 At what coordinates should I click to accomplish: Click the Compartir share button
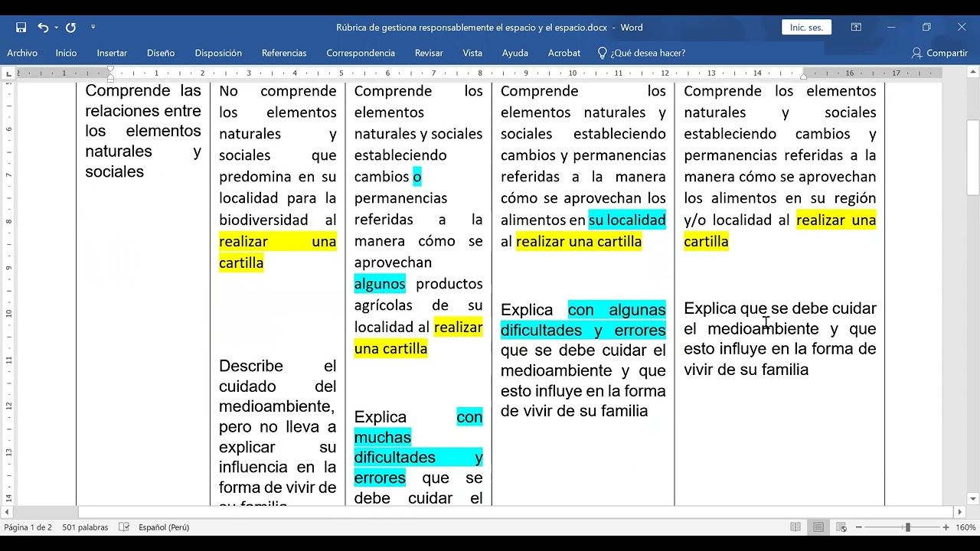pyautogui.click(x=939, y=53)
